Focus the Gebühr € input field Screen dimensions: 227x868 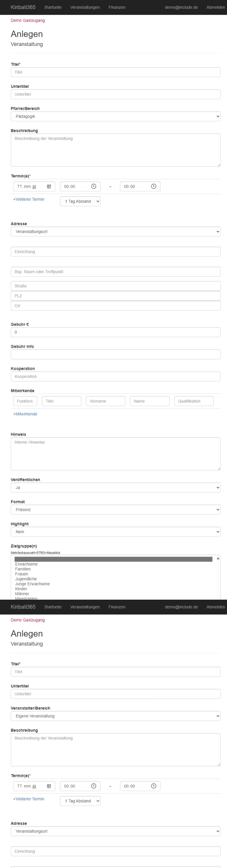[x=116, y=332]
